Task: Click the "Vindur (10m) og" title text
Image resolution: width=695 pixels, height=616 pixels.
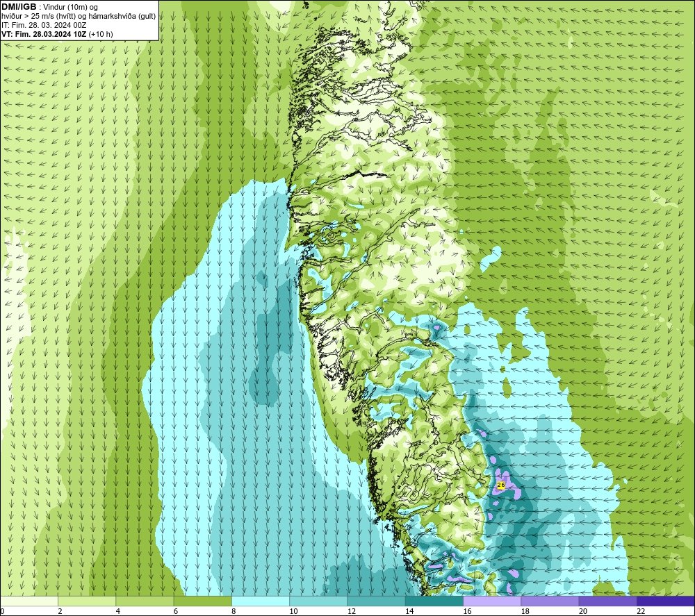Action: click(71, 8)
